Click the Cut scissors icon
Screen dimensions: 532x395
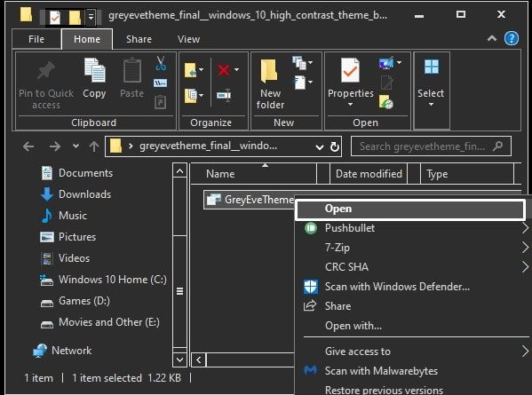coord(161,63)
